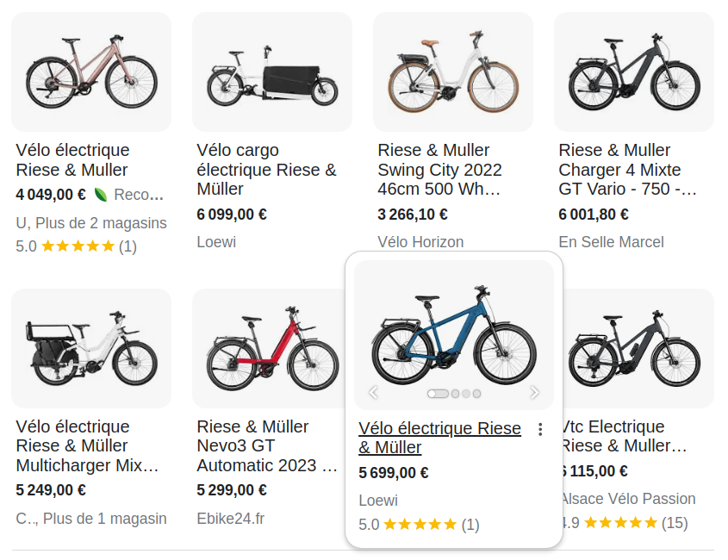Screen dimensions: 728x560
Task: Select the second carousel dot under the blue bike
Action: 455,394
